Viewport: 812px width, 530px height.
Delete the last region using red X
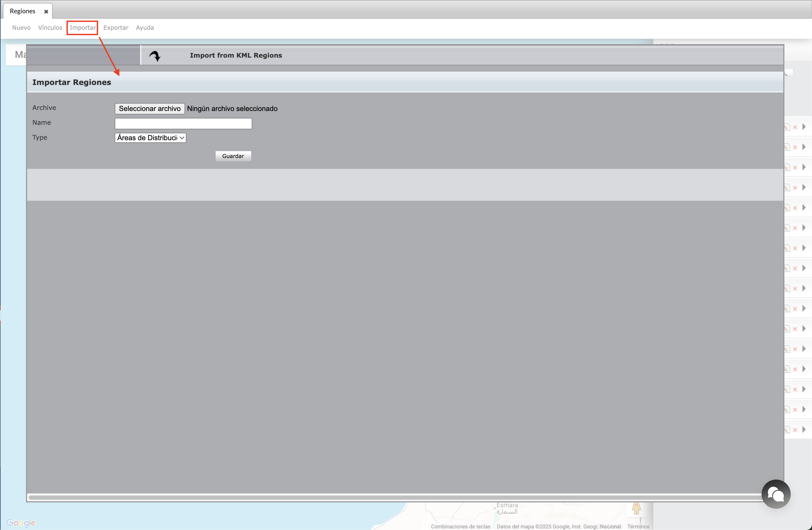795,430
